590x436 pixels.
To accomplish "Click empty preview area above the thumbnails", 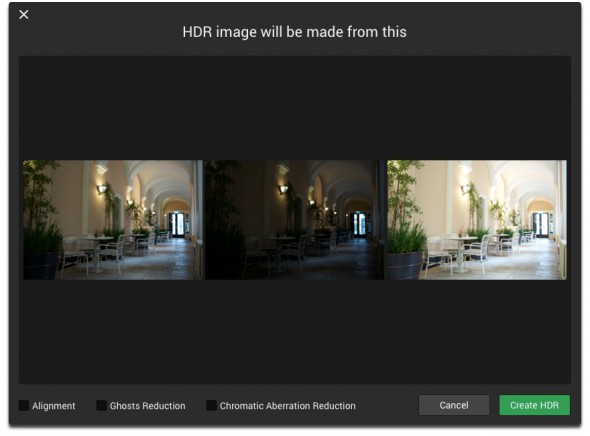I will (x=295, y=108).
